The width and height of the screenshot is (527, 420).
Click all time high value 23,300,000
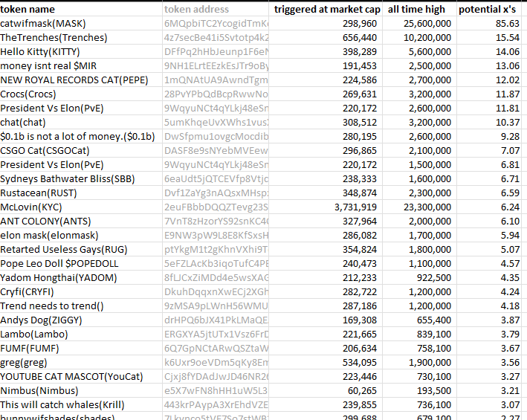point(419,207)
